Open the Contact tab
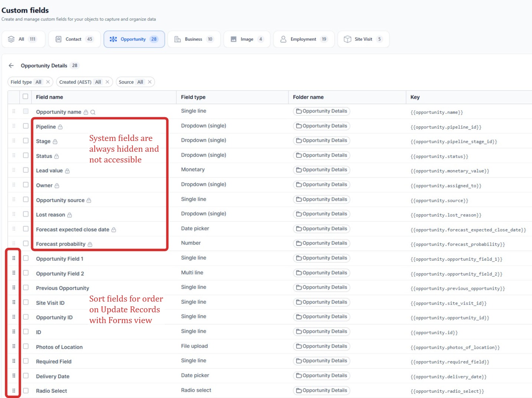Image resolution: width=532 pixels, height=398 pixels. click(x=74, y=39)
